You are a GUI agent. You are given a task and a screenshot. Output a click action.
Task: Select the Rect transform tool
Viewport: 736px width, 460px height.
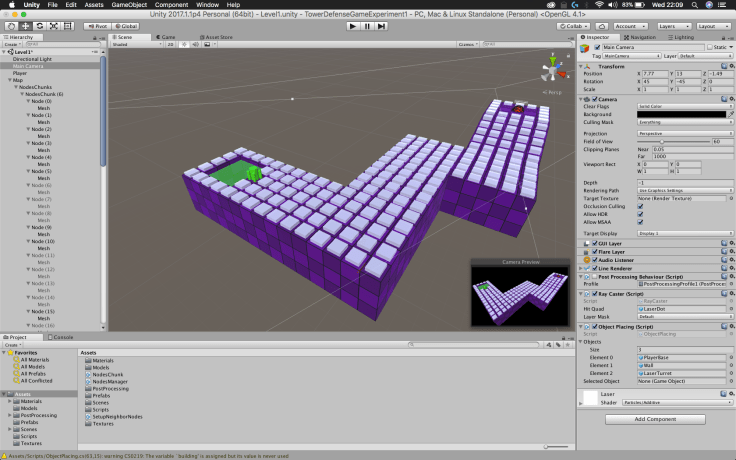click(x=66, y=26)
